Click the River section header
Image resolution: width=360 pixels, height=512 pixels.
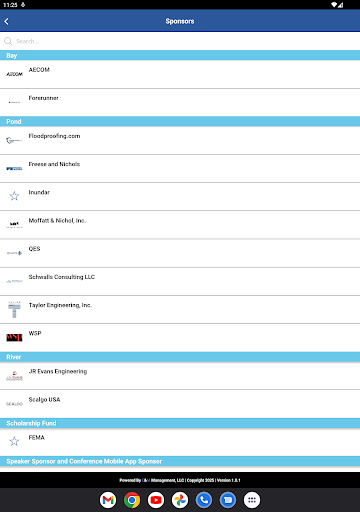click(x=180, y=357)
